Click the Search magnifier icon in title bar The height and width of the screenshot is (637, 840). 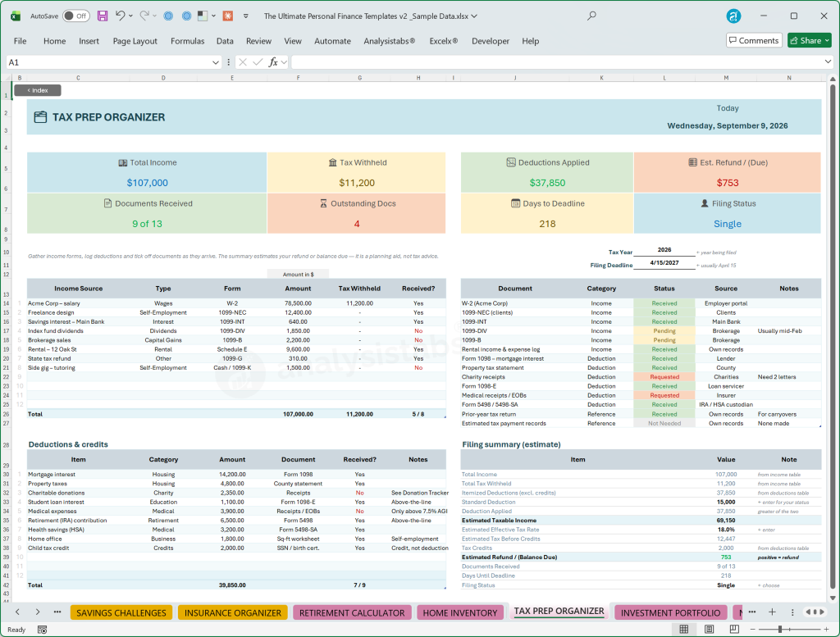click(591, 16)
